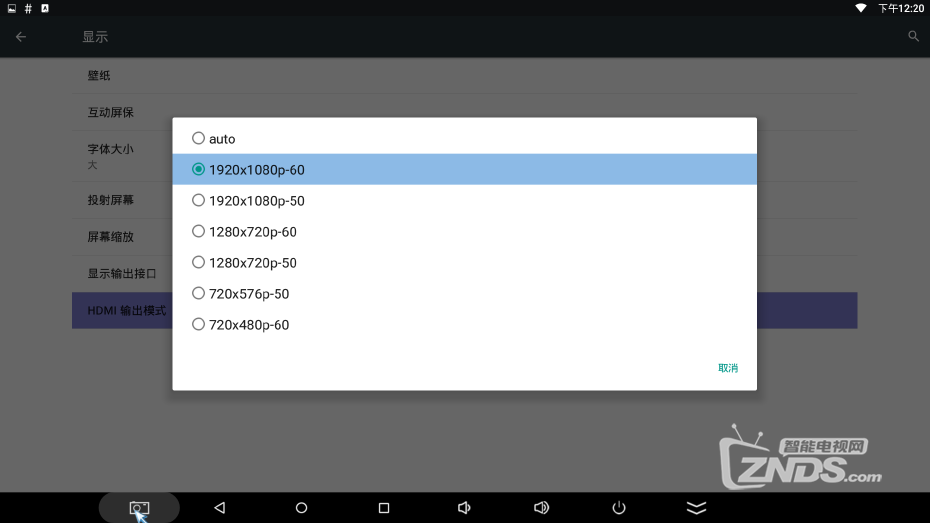Open Recent apps square button

(383, 508)
